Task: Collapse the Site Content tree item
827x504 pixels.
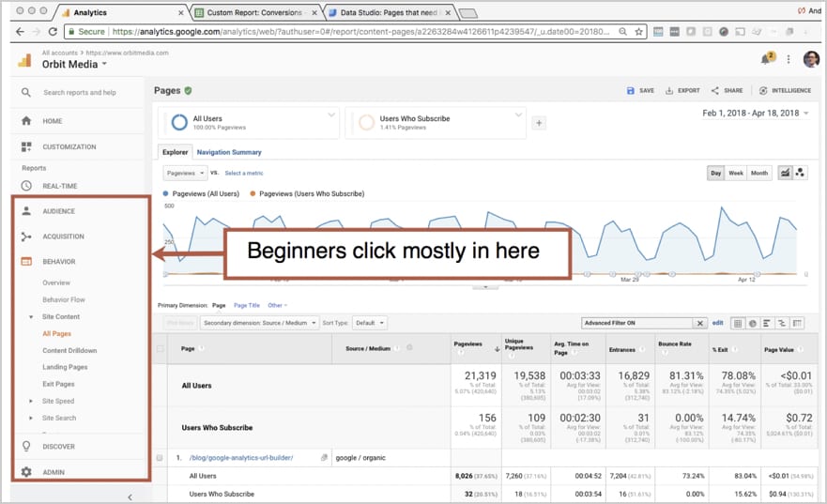Action: click(x=31, y=317)
